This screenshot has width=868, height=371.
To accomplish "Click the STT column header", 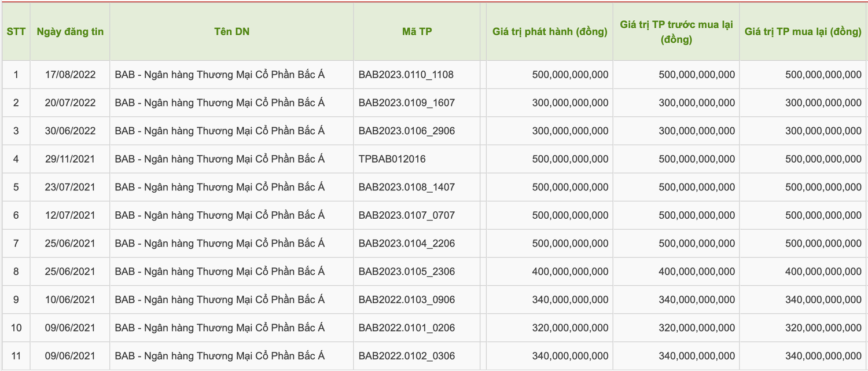I will 16,32.
